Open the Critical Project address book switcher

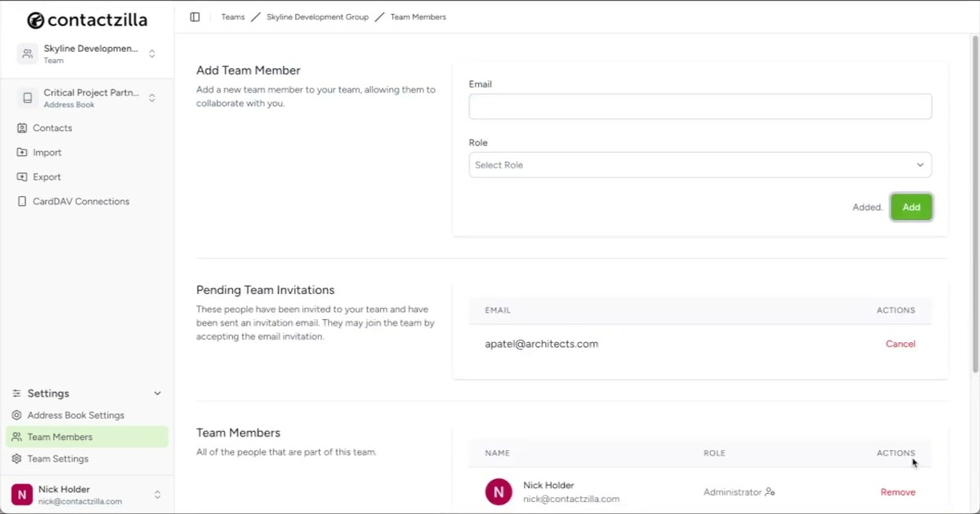pos(152,98)
